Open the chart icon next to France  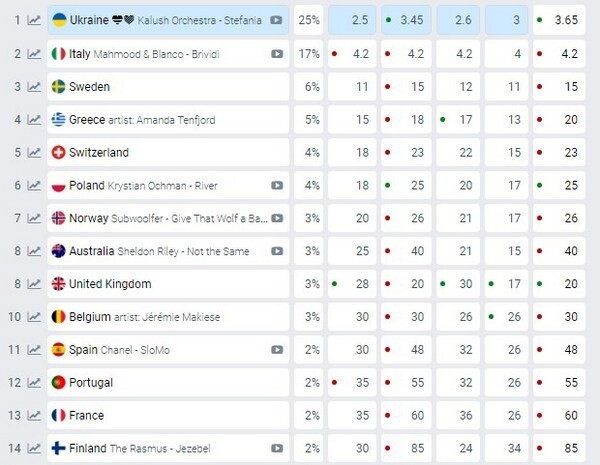click(x=34, y=416)
